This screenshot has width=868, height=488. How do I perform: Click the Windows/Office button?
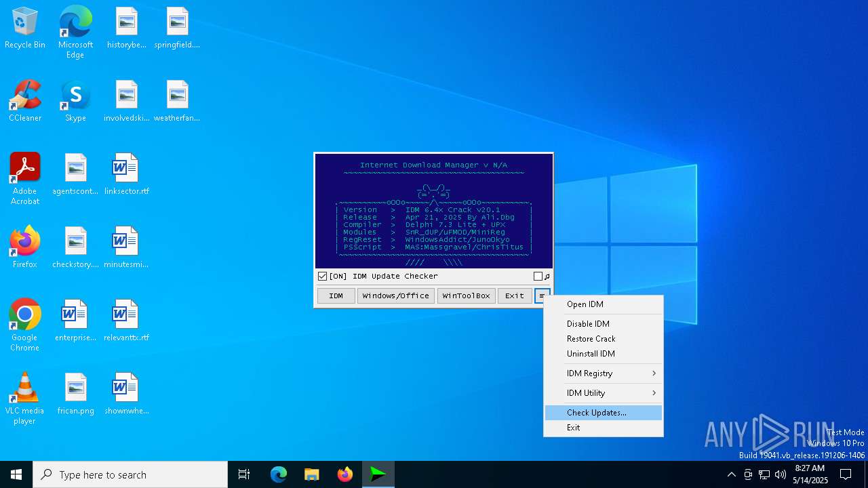(x=396, y=296)
